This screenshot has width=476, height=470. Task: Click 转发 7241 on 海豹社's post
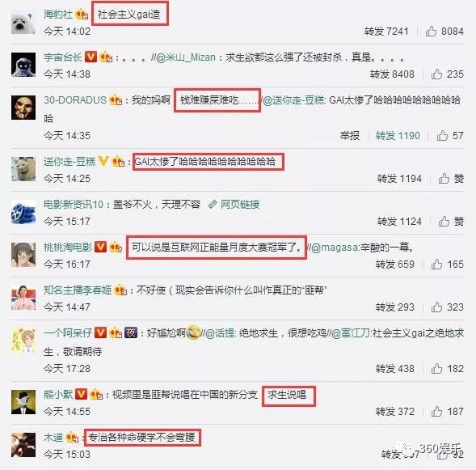tap(386, 31)
